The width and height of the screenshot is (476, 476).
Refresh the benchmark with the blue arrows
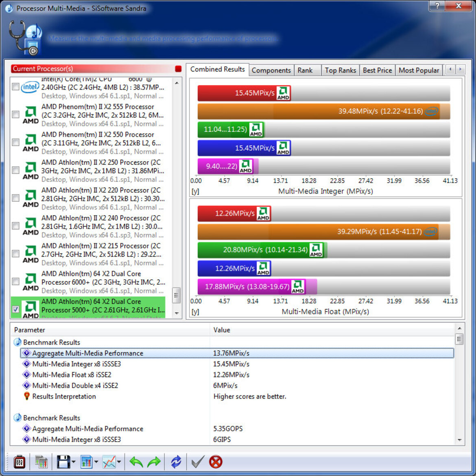tap(176, 462)
